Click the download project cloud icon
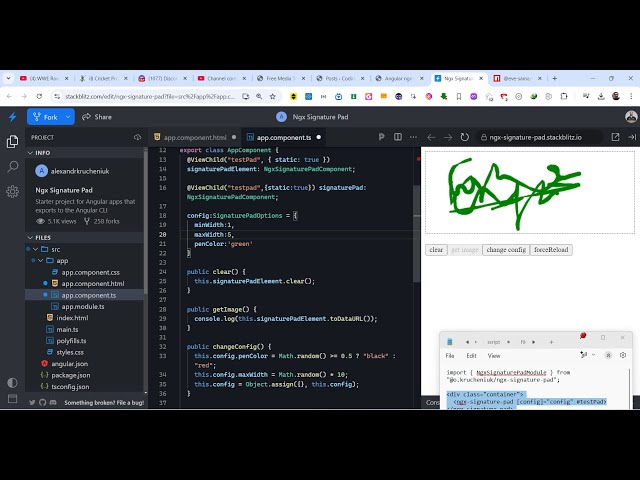This screenshot has width=640, height=480. click(x=138, y=137)
